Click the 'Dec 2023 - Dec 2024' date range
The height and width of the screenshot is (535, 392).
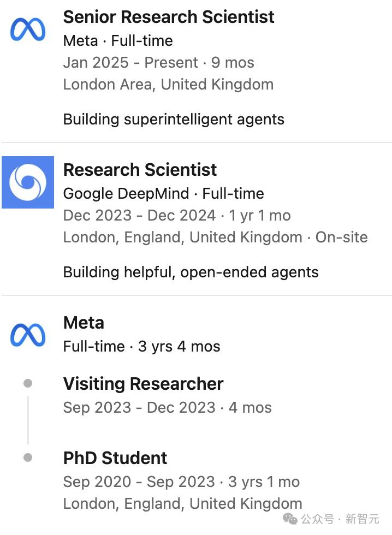(x=139, y=215)
